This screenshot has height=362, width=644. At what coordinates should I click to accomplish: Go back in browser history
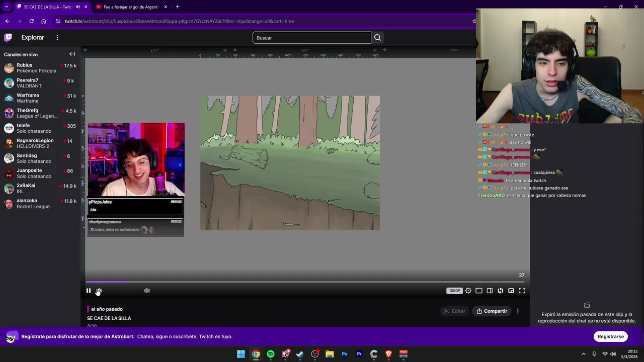pos(7,21)
